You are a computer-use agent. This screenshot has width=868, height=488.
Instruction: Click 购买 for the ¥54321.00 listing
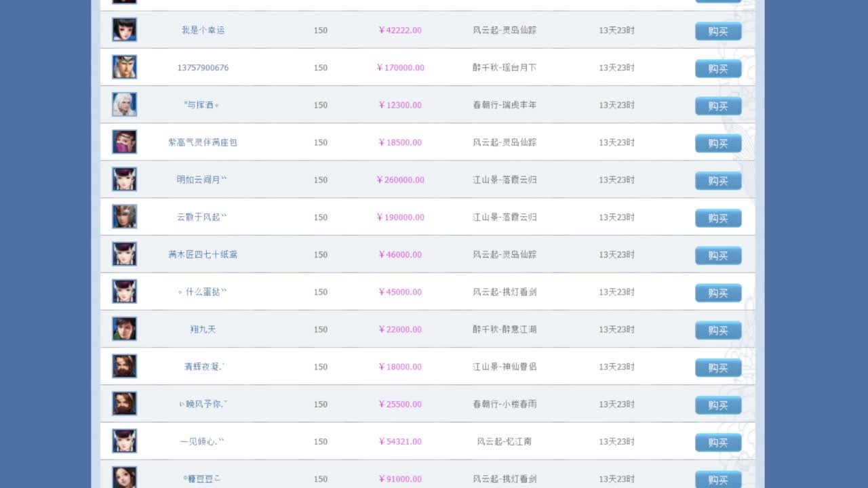(x=717, y=443)
